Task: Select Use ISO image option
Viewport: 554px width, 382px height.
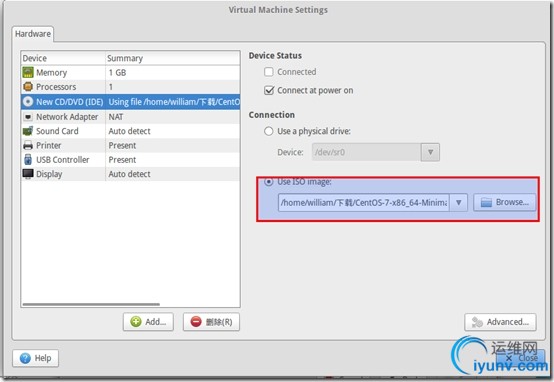Action: (x=269, y=182)
